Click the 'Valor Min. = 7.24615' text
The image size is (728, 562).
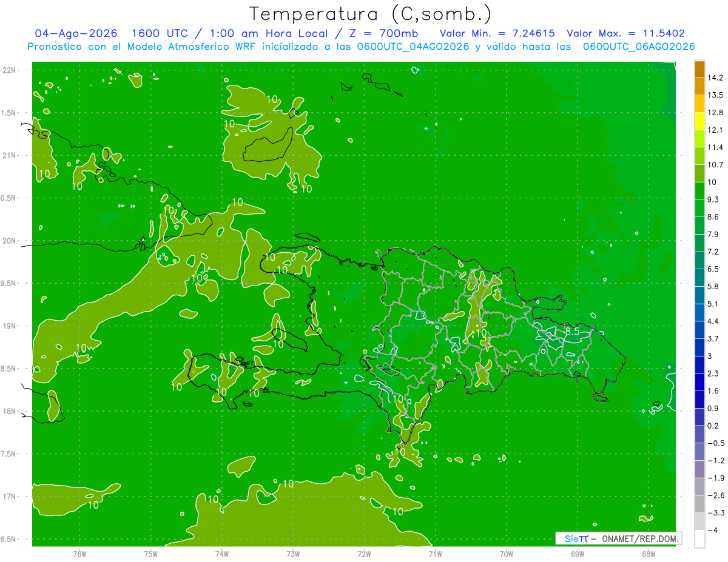497,33
